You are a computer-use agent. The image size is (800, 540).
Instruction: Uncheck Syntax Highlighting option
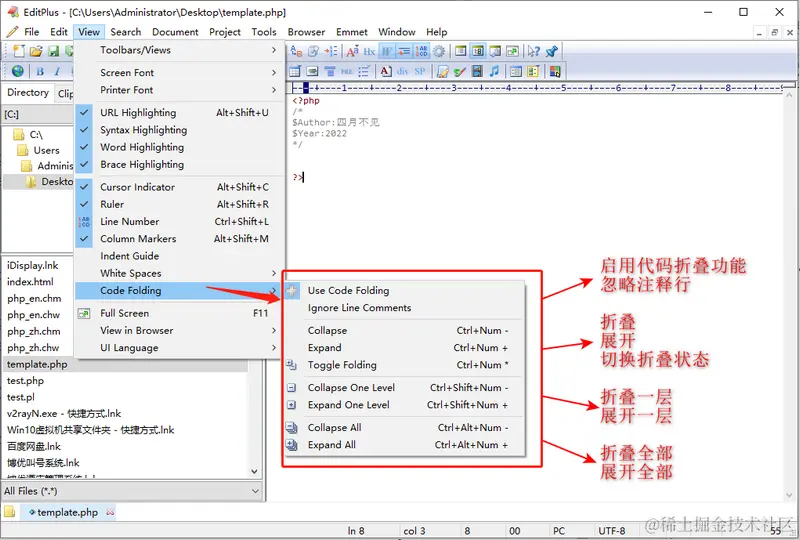(x=179, y=130)
